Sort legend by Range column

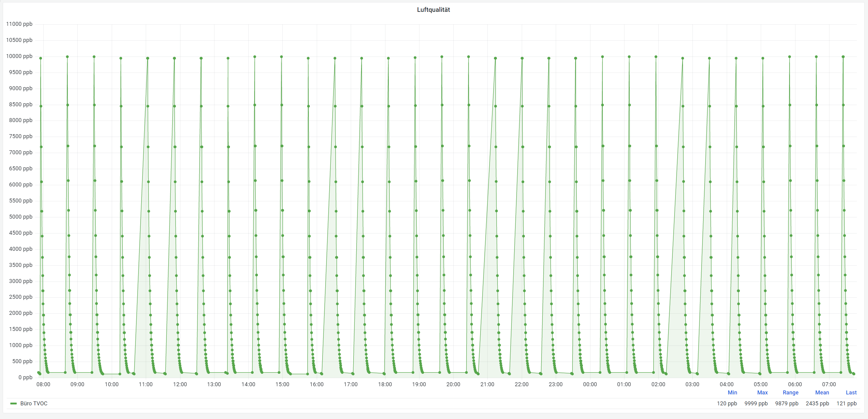click(x=790, y=392)
